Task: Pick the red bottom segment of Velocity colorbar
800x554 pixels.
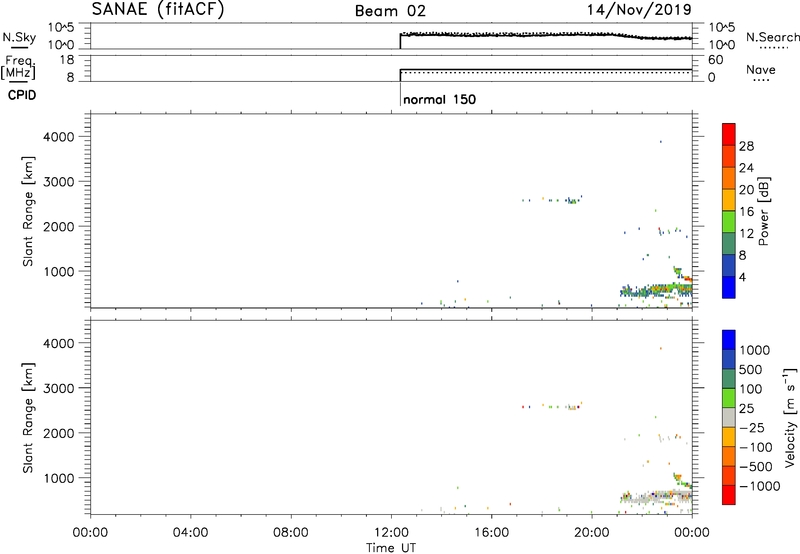Action: point(729,495)
